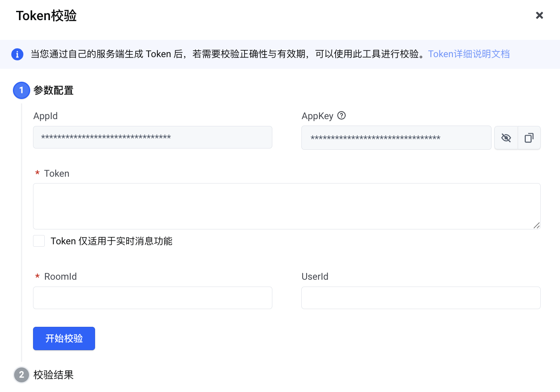Close the Token校验 dialog
The width and height of the screenshot is (560, 392).
(x=539, y=15)
